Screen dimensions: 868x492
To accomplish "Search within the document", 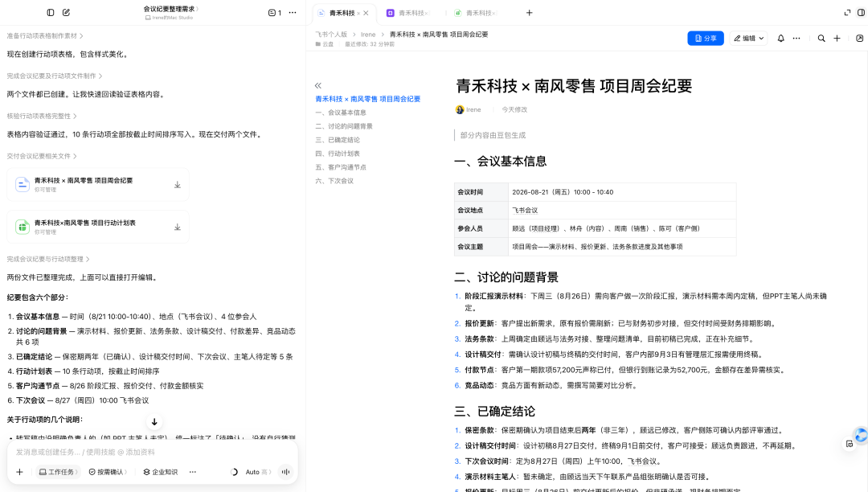I will (x=821, y=39).
